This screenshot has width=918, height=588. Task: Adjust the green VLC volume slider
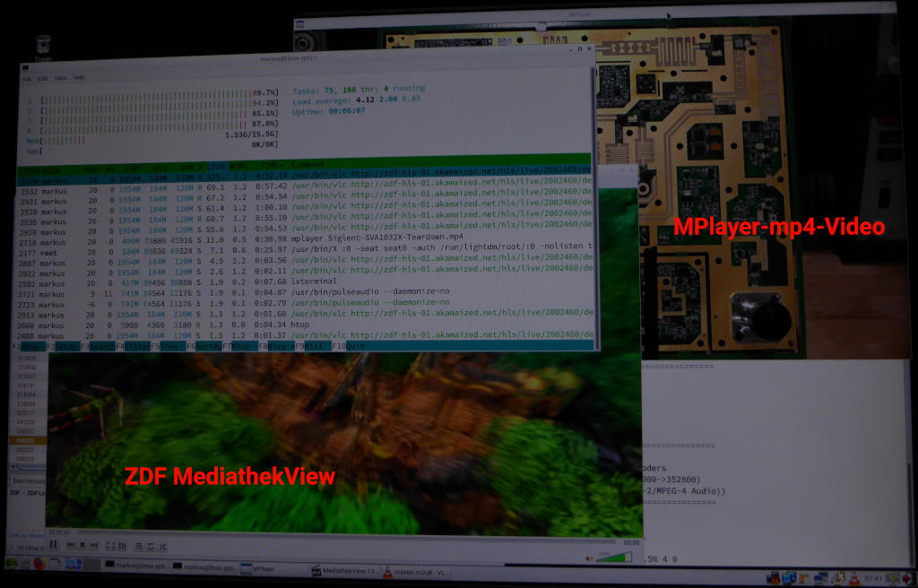(614, 557)
